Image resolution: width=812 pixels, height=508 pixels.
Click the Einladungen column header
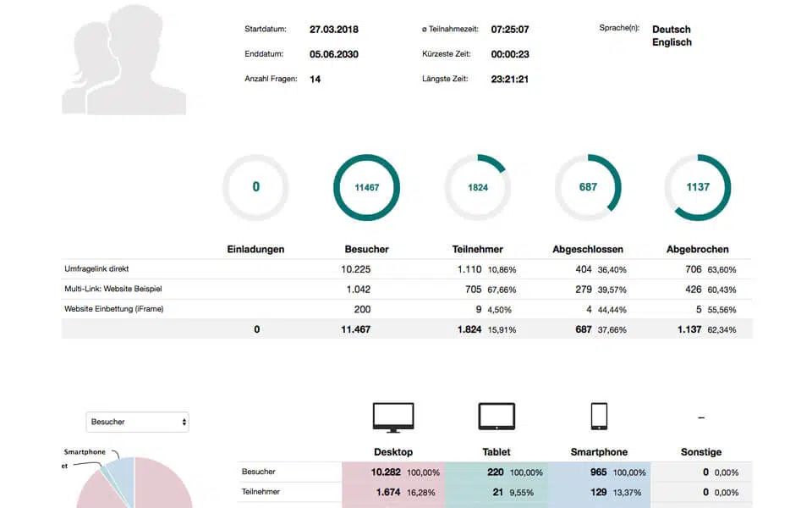pos(255,249)
